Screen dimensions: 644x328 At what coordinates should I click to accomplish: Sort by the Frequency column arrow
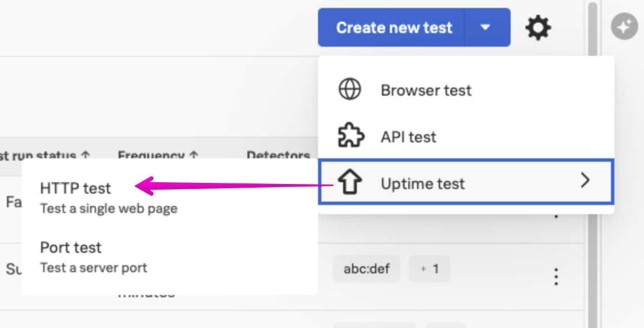pyautogui.click(x=194, y=155)
